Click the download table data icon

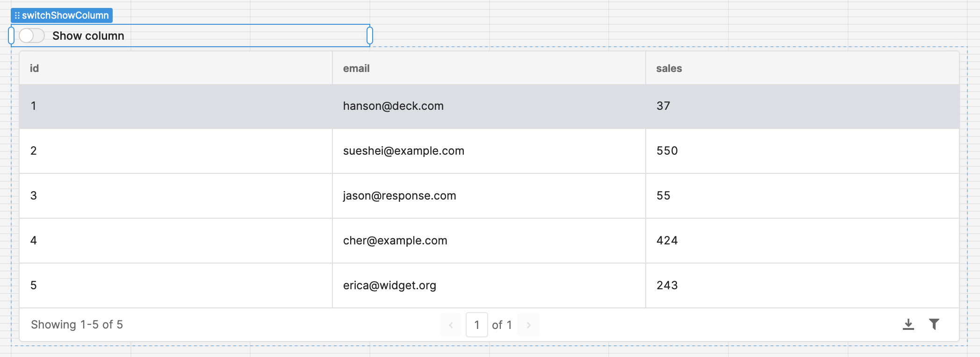pos(908,324)
